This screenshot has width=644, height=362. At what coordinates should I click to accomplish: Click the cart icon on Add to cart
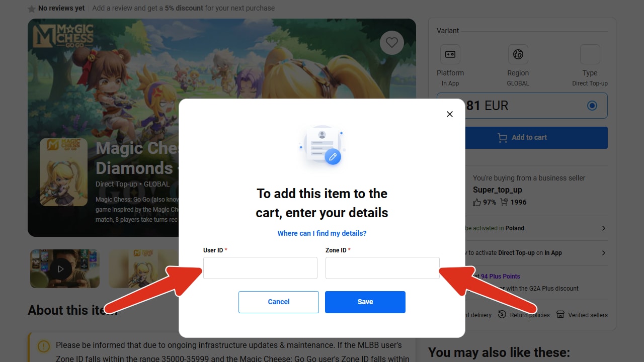[x=502, y=138]
